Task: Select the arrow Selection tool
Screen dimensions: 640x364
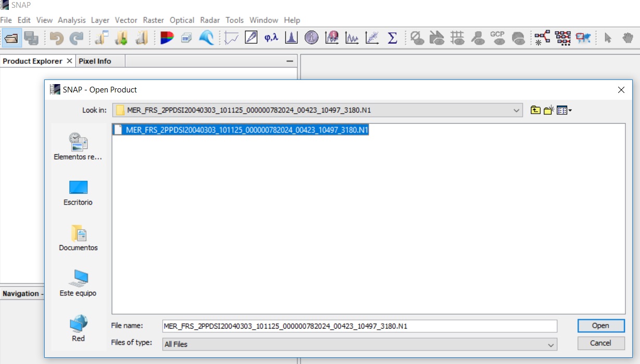Action: [x=608, y=38]
